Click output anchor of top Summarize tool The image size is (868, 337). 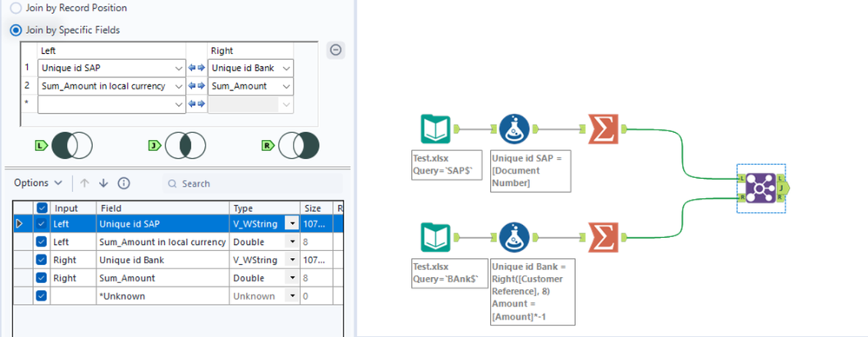click(x=623, y=129)
